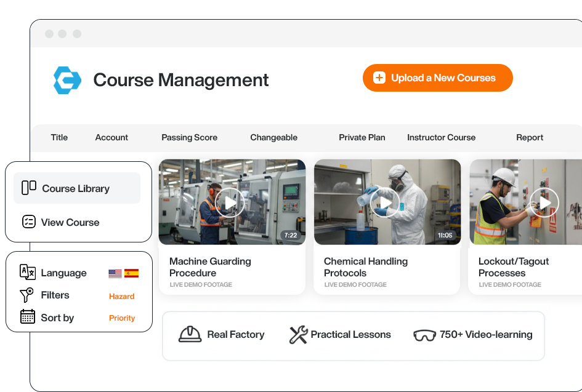The height and width of the screenshot is (392, 582).
Task: Open the View Course link
Action: tap(70, 222)
